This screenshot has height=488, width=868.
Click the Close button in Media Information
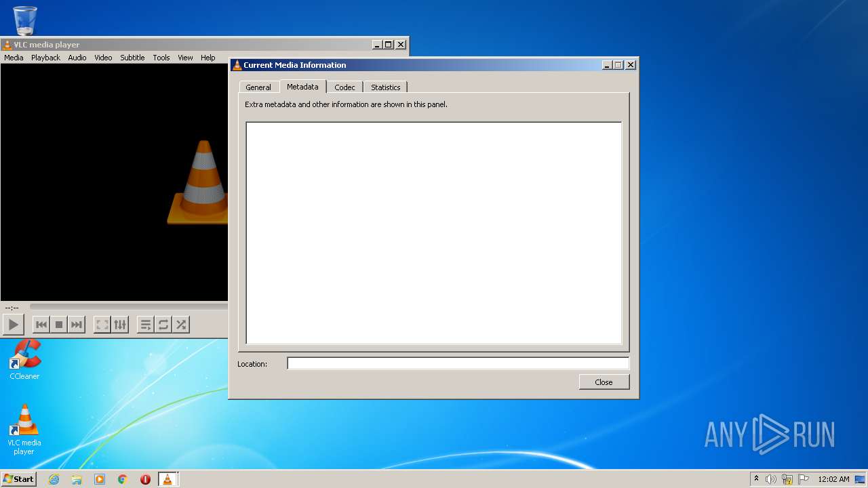(x=604, y=382)
